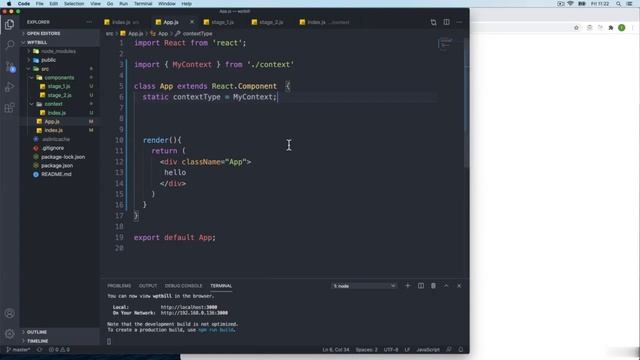
Task: Open the terminal selector dropdown '1: node'
Action: pyautogui.click(x=364, y=286)
